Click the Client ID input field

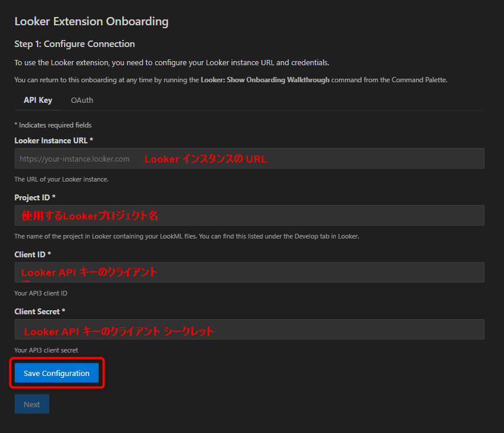tap(250, 272)
